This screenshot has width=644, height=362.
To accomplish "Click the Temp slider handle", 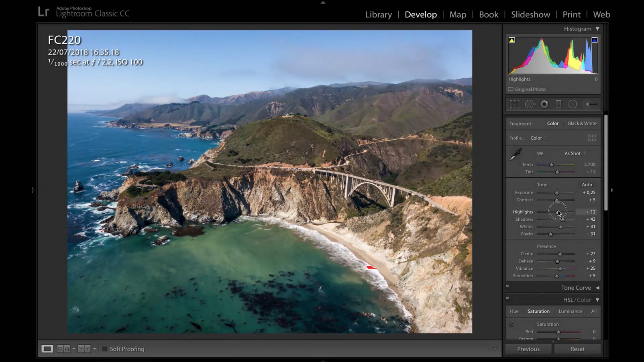I will (x=552, y=165).
